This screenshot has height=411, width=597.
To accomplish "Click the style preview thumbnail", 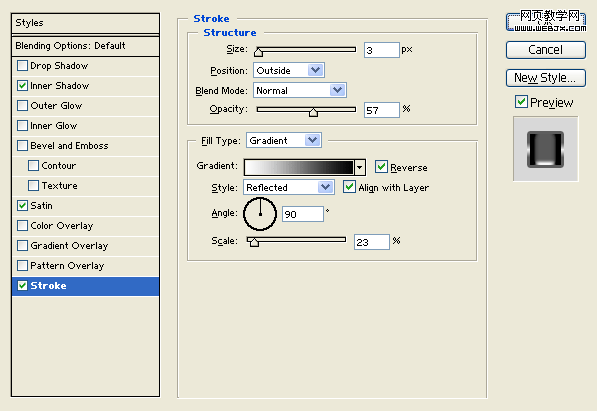I will [545, 149].
